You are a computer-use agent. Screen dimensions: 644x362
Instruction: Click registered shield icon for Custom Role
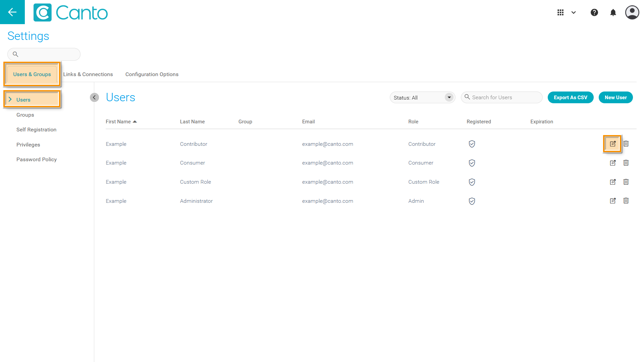tap(472, 182)
